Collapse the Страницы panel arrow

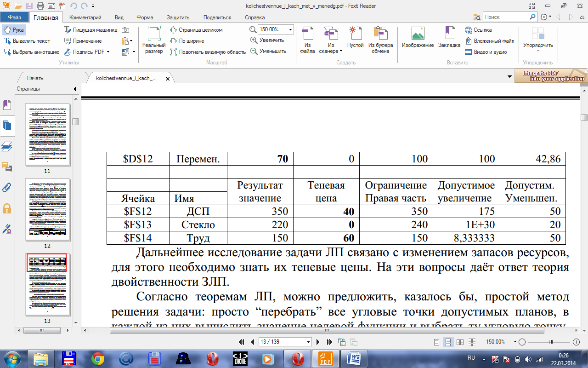(74, 89)
